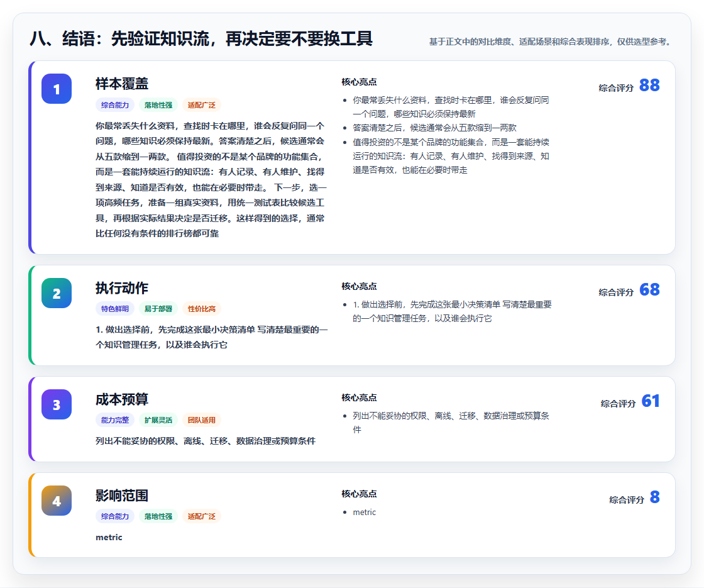The width and height of the screenshot is (704, 588).
Task: Click the 综合评分 label in 影响范围 card
Action: coord(627,500)
